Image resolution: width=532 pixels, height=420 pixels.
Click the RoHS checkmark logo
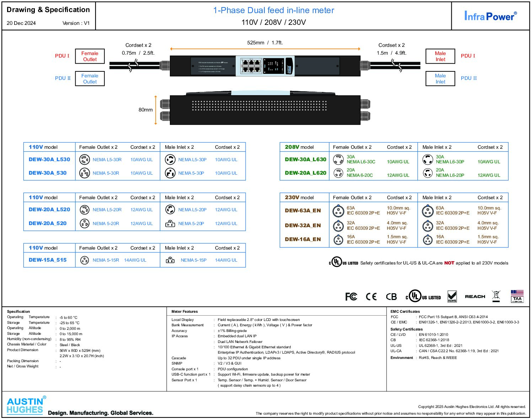click(452, 296)
